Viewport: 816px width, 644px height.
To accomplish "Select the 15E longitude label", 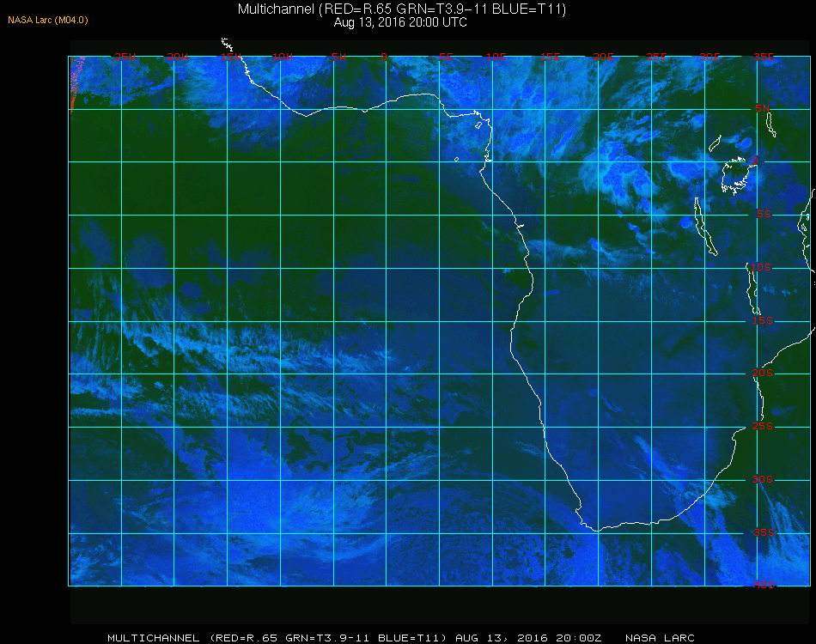I will [550, 57].
